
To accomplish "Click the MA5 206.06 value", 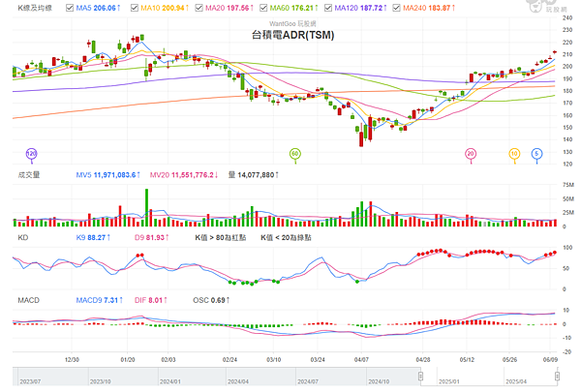I will [98, 8].
